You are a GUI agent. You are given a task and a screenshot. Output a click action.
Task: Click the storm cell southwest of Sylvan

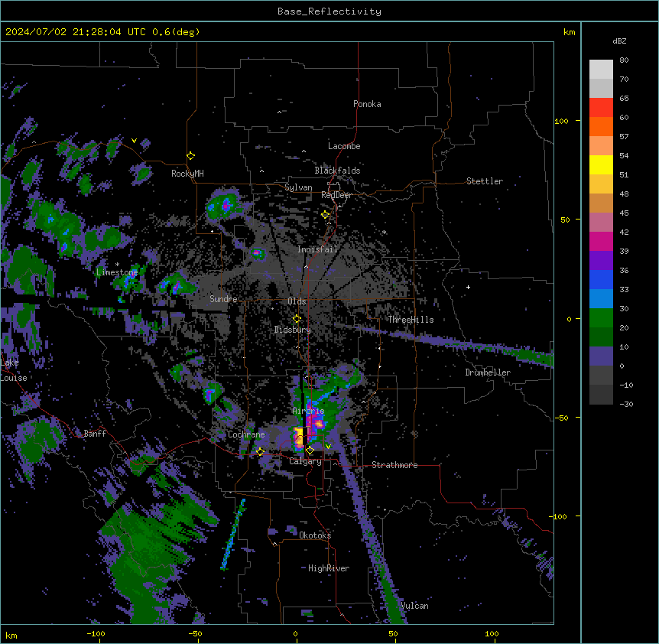tap(225, 205)
